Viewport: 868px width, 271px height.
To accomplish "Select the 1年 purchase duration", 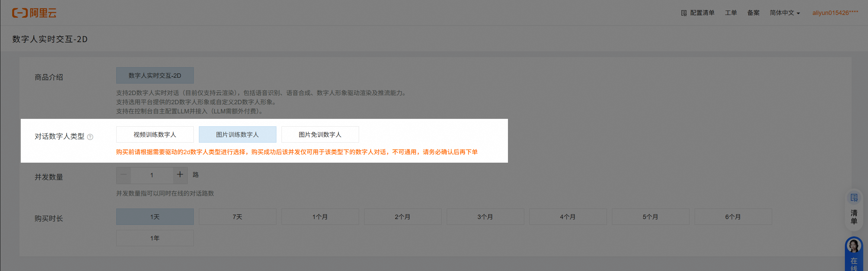I will point(155,238).
